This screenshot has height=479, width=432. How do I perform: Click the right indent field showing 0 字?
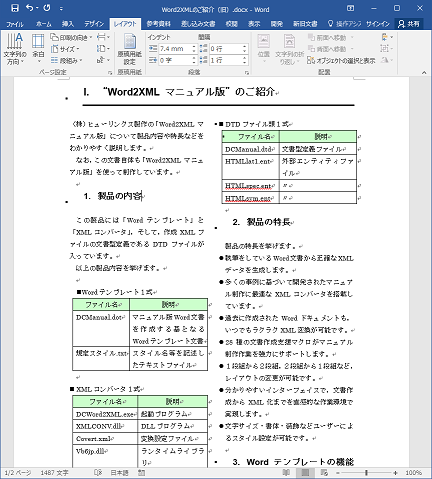(x=174, y=60)
